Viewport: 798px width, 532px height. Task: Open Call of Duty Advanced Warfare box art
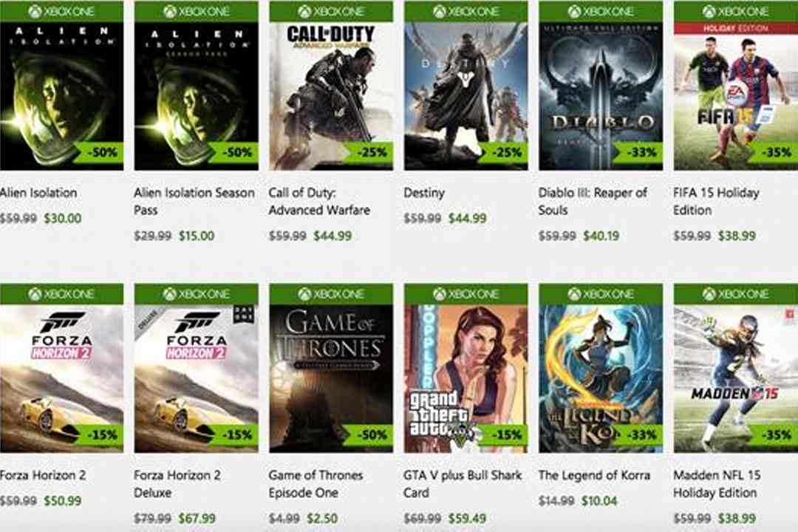pos(331,96)
